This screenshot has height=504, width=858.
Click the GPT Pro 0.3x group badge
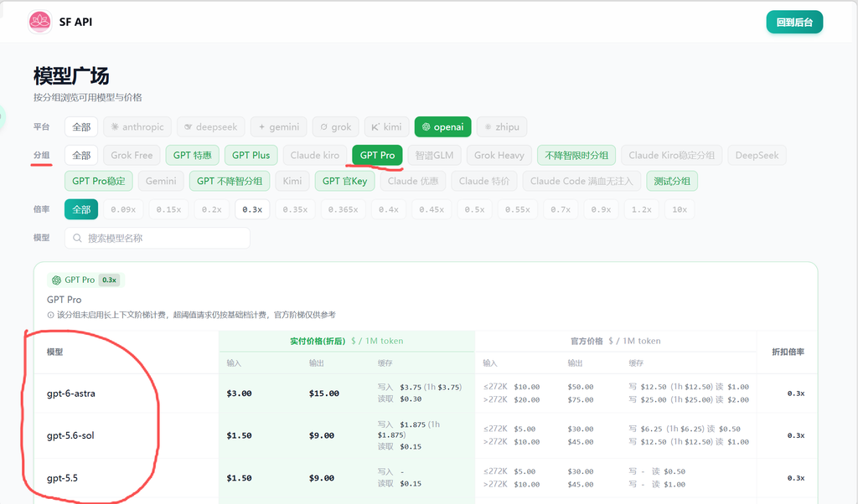tap(86, 280)
